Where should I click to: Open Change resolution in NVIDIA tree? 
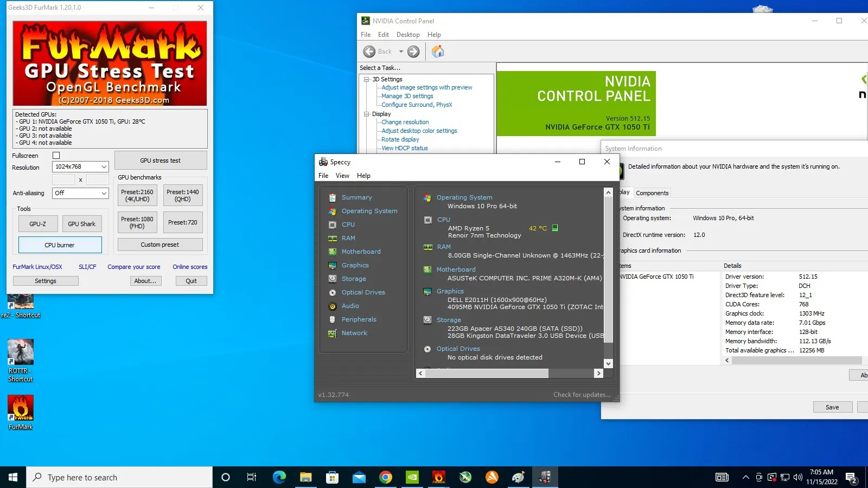tap(405, 122)
